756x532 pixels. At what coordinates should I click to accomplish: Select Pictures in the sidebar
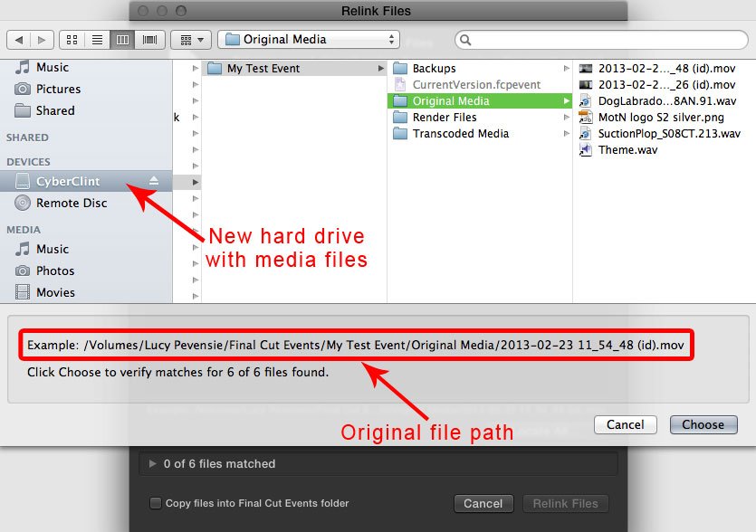click(86, 89)
